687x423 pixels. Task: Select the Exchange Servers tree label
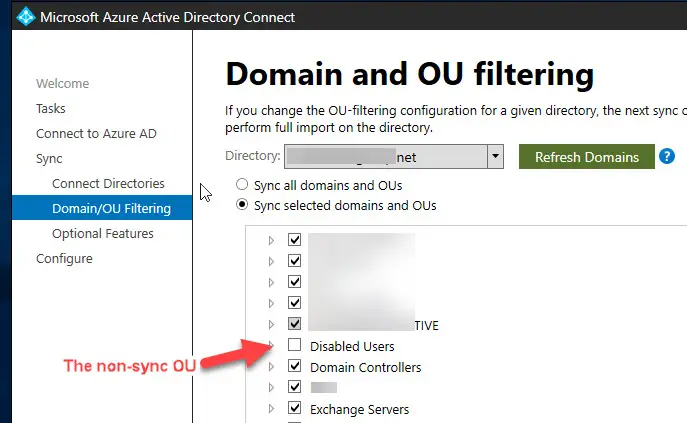tap(359, 409)
